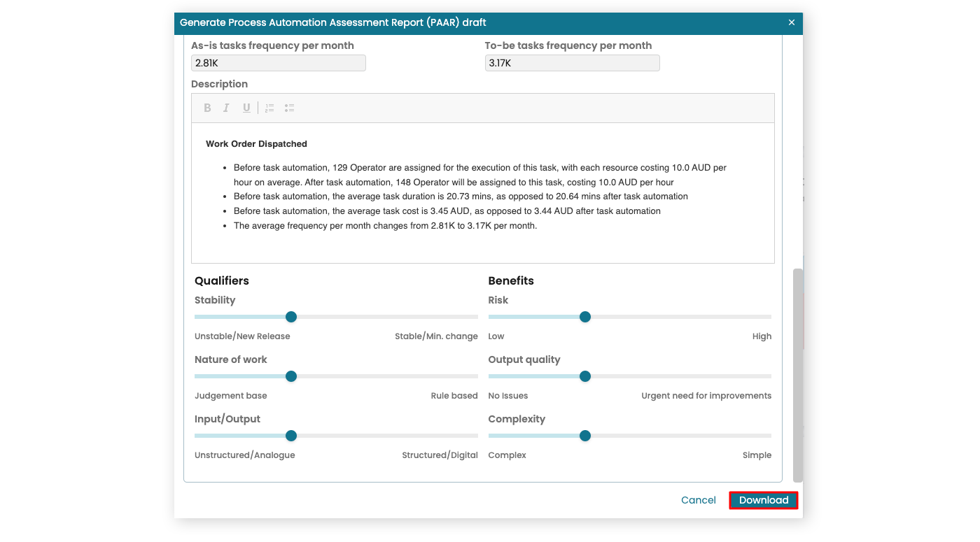The width and height of the screenshot is (980, 542).
Task: Click the Risk track toward High
Action: pyautogui.click(x=686, y=317)
